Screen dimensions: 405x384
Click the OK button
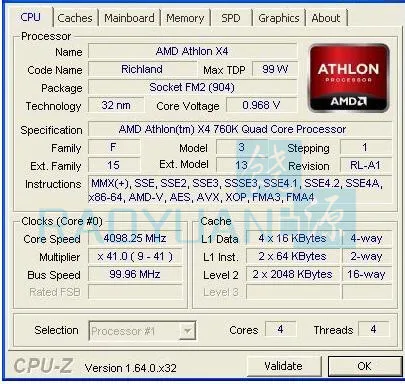pyautogui.click(x=364, y=366)
